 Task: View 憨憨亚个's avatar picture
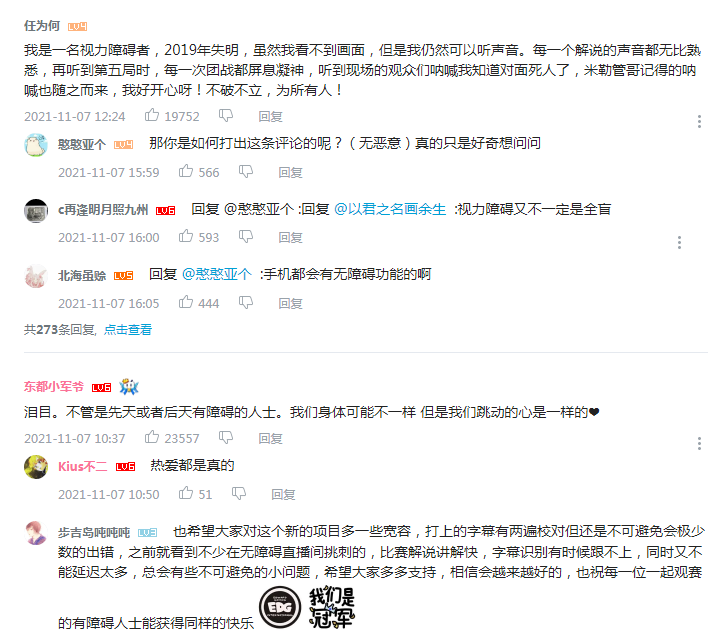point(36,145)
